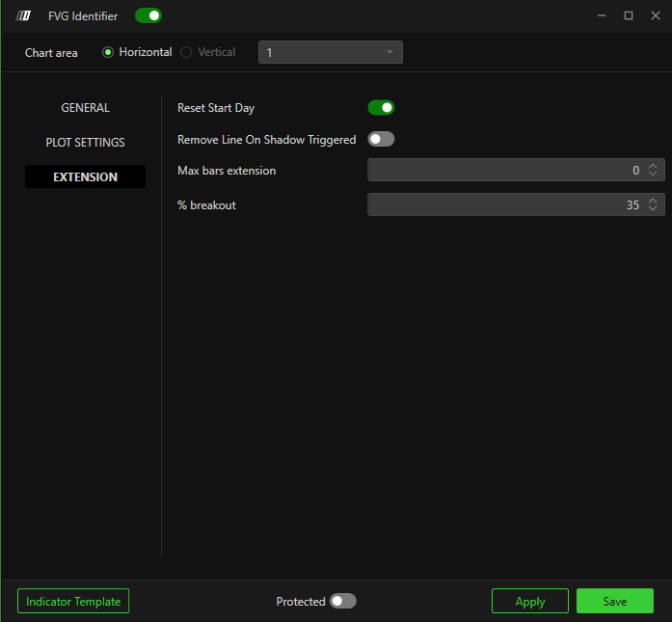Turn on the Protected switch

[342, 602]
